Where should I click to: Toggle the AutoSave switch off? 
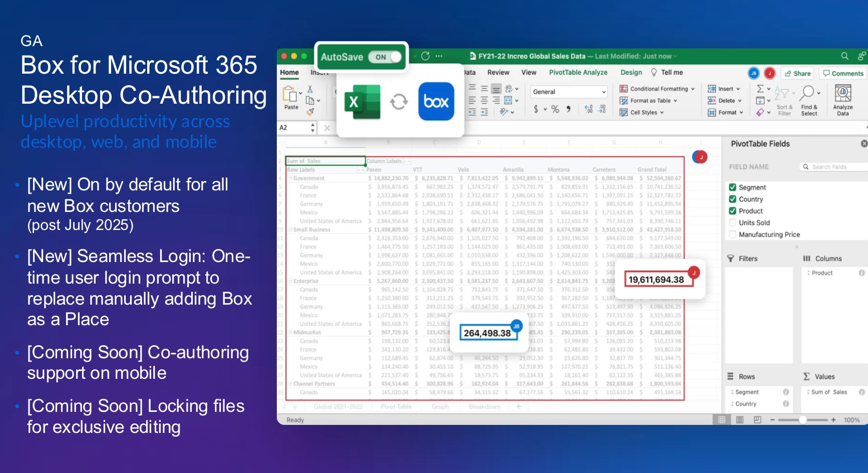point(385,57)
